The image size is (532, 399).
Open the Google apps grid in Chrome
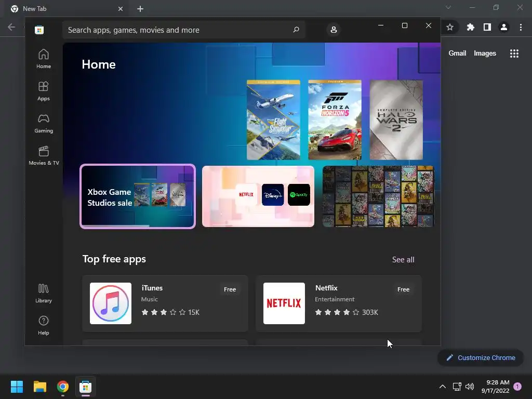pyautogui.click(x=514, y=54)
